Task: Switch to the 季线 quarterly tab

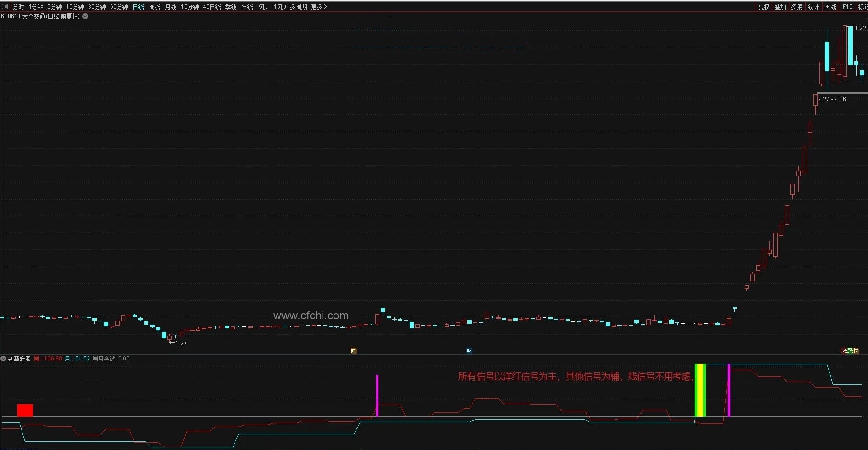Action: click(x=231, y=7)
